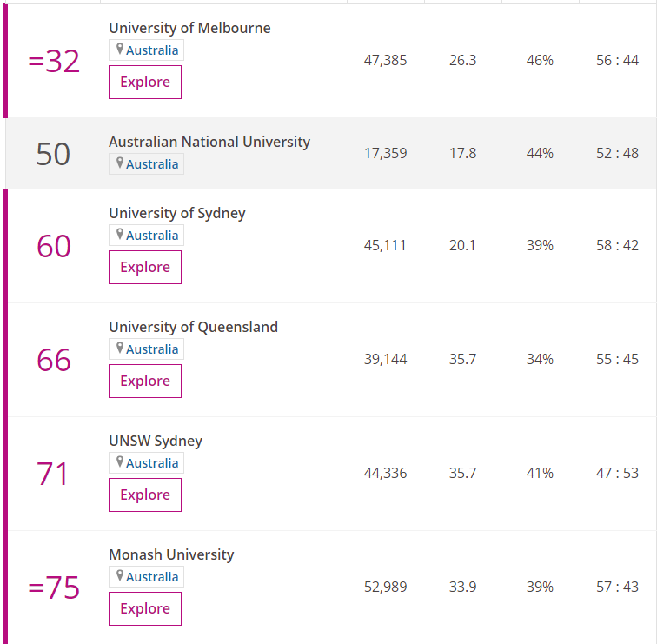The width and height of the screenshot is (657, 644).
Task: Click the Australia link under Australian National University
Action: [x=152, y=164]
